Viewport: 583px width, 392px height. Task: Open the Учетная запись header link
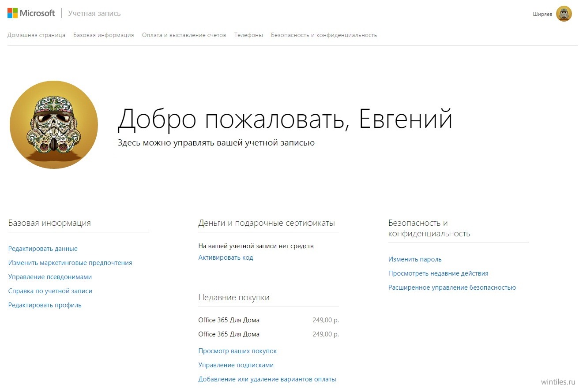click(94, 13)
